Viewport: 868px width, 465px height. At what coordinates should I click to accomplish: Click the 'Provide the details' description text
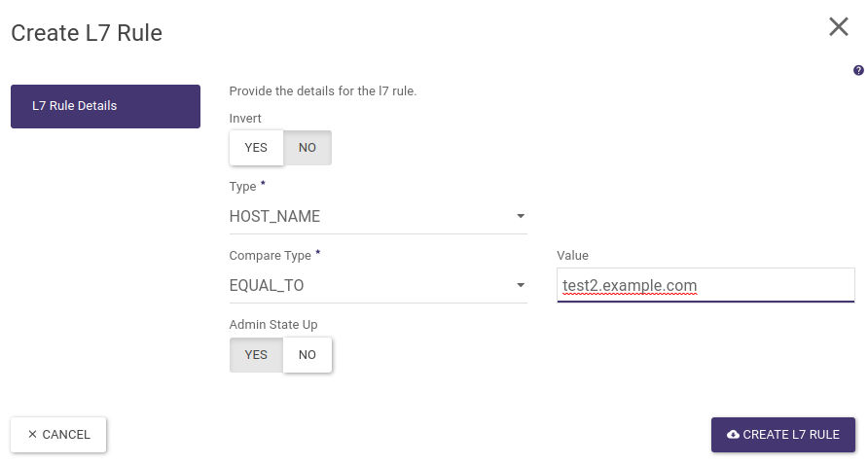click(322, 91)
